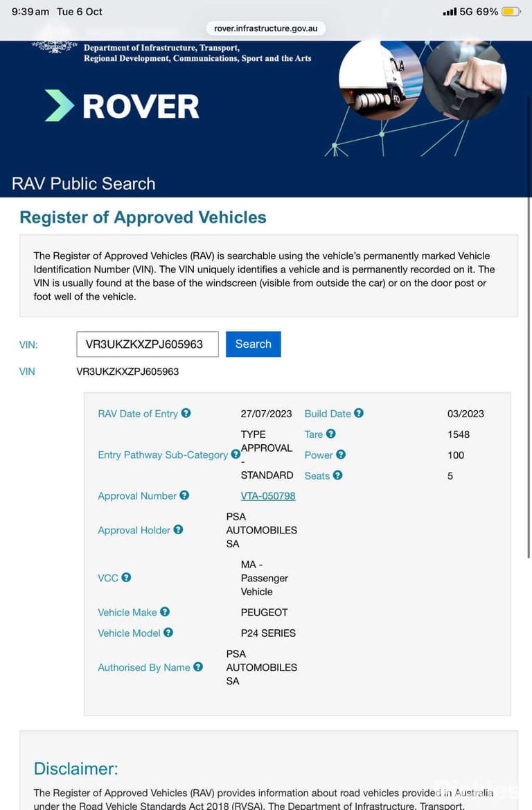Click the Disclaimer heading

76,768
